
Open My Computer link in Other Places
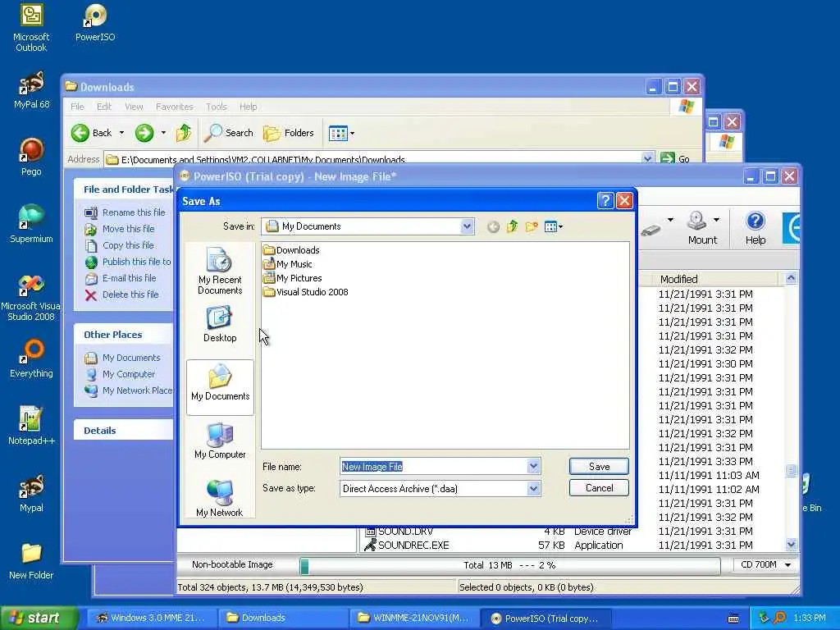tap(129, 374)
